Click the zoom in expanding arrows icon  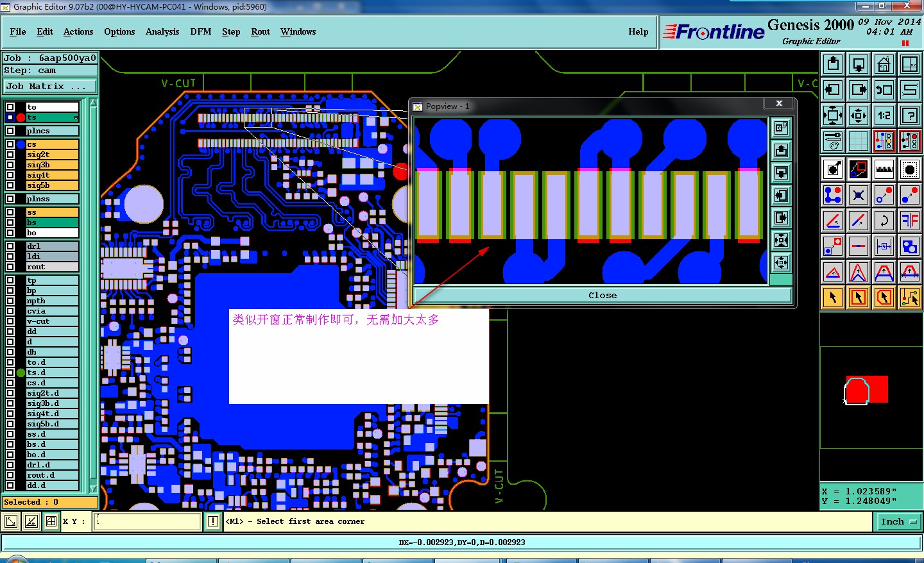[833, 115]
